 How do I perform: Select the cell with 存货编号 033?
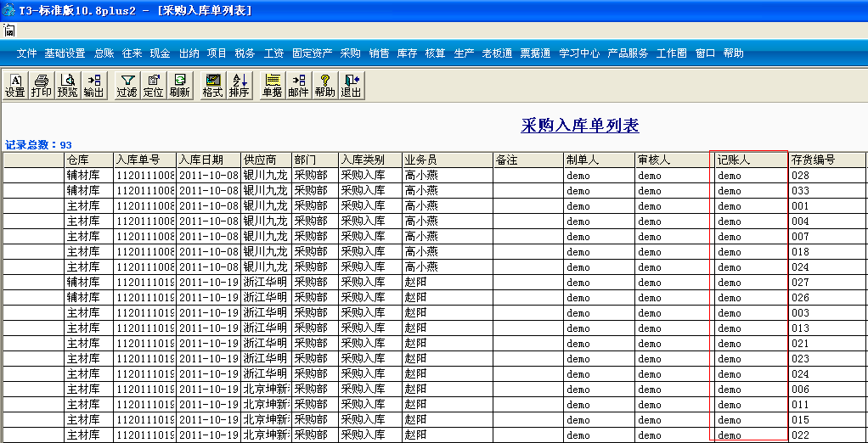pos(826,191)
